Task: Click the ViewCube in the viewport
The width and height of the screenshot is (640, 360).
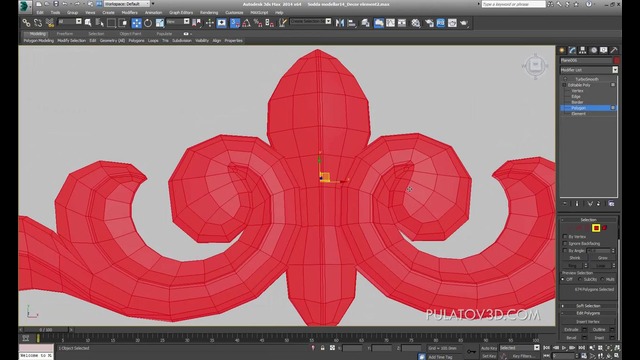Action: (x=535, y=65)
